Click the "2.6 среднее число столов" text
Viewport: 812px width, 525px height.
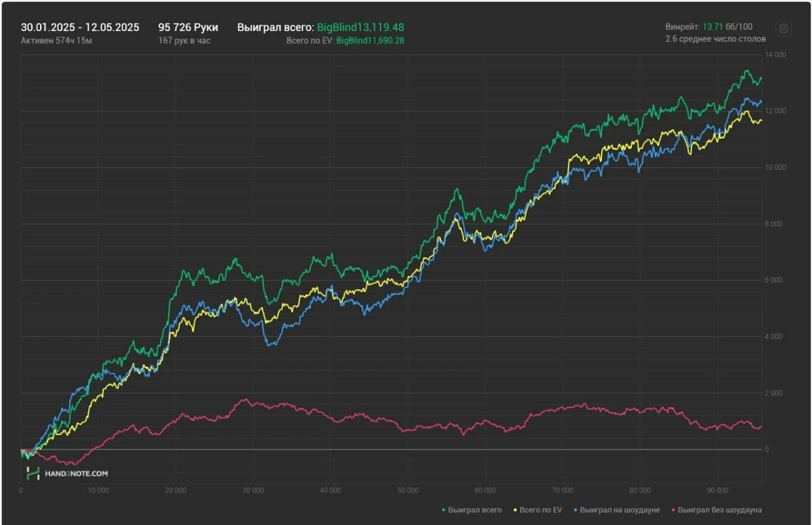(x=715, y=39)
